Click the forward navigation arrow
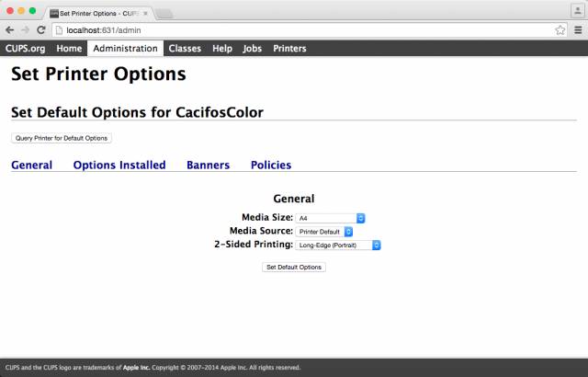The height and width of the screenshot is (377, 588). tap(25, 30)
